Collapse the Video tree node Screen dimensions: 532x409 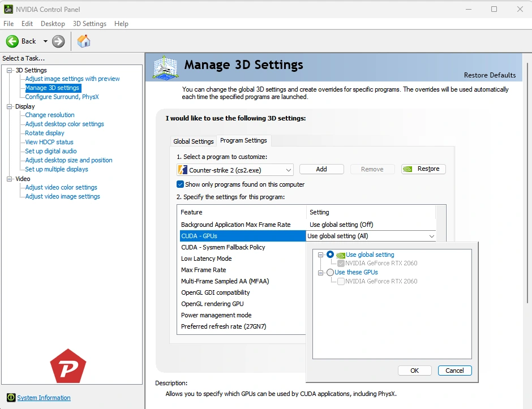click(x=10, y=179)
